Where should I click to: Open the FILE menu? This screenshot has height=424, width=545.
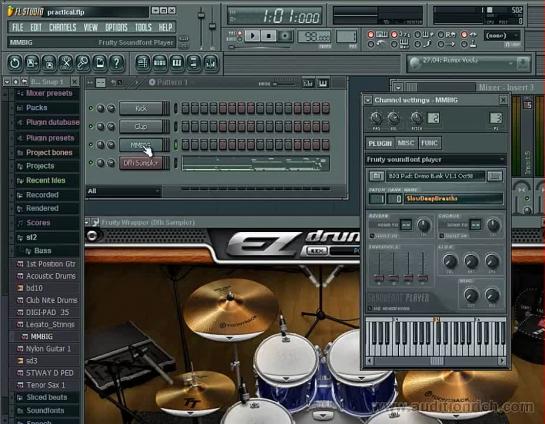(x=18, y=27)
